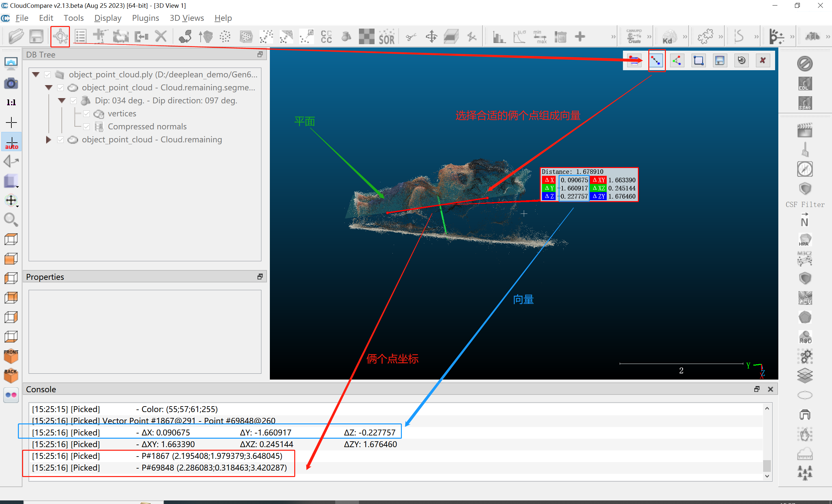Launch the PCV plugin

point(805,298)
